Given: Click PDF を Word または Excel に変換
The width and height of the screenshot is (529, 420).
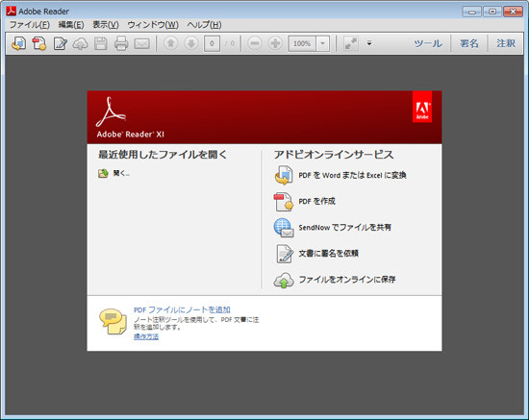Looking at the screenshot, I should tap(352, 175).
